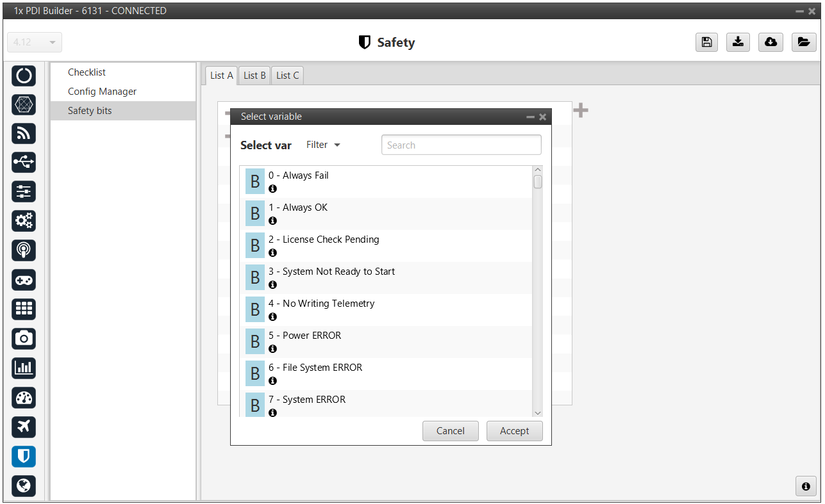Open Config Manager in side panel
The image size is (825, 504).
coord(102,92)
